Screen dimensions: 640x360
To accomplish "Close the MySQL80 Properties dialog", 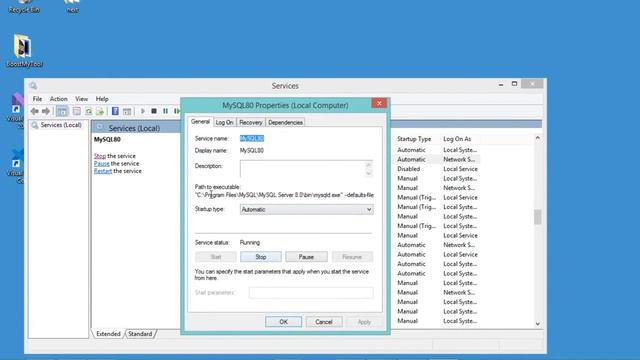I will click(379, 103).
